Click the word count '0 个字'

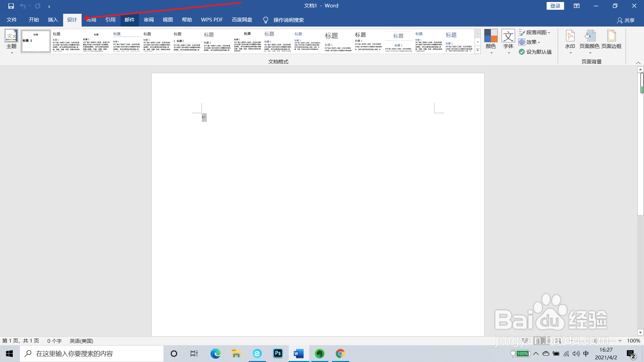[54, 341]
